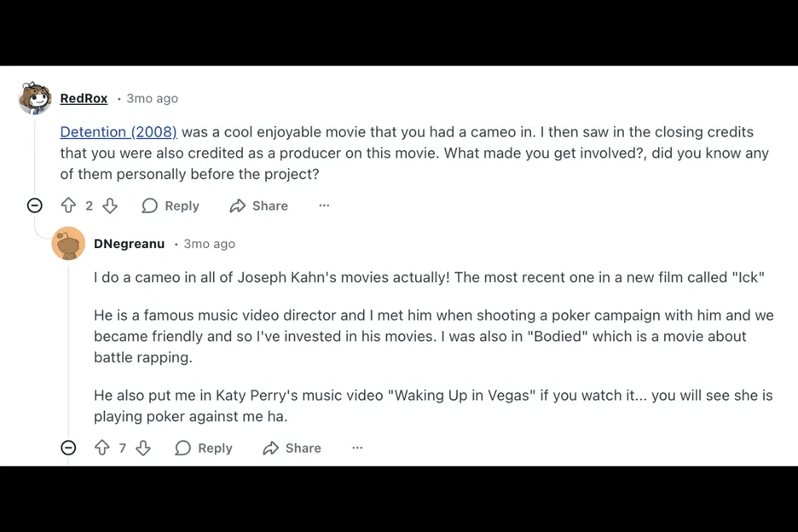Open the Detention (2008) link

[119, 131]
